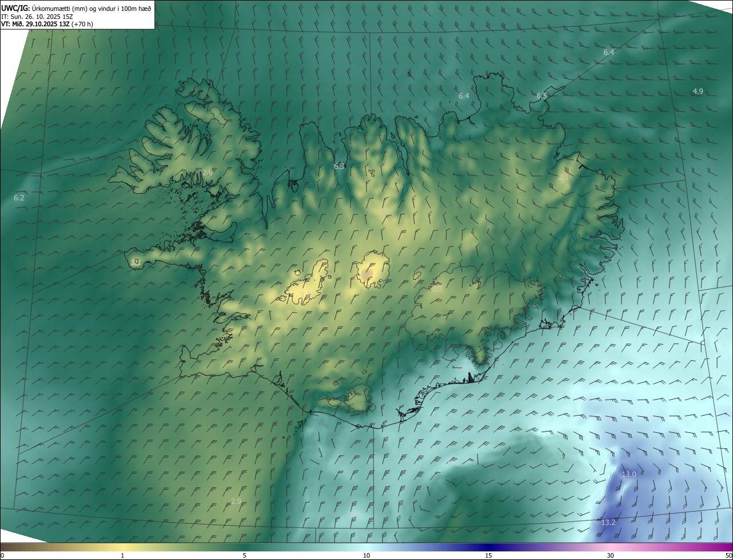
Task: Click the 4.9 value label
Action: [697, 92]
